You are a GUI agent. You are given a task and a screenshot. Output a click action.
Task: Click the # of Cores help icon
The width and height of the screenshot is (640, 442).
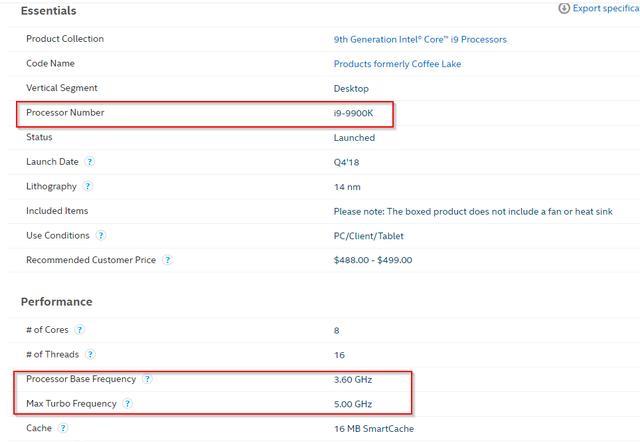(80, 330)
